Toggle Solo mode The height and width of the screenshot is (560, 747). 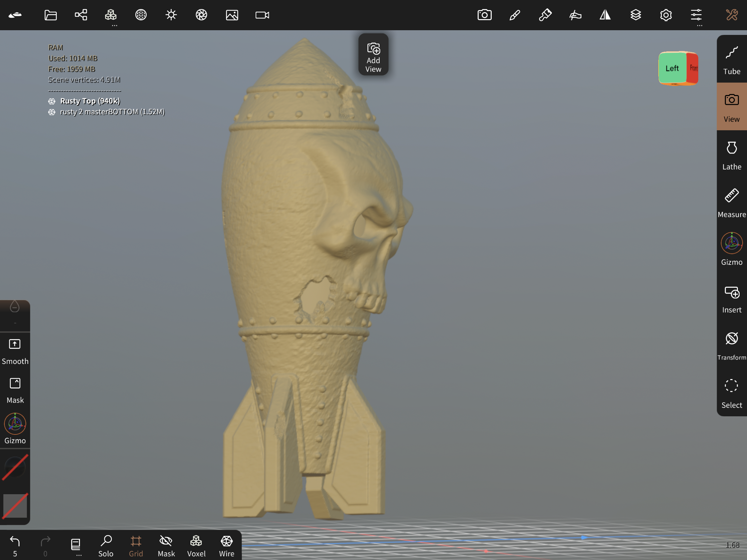click(106, 546)
